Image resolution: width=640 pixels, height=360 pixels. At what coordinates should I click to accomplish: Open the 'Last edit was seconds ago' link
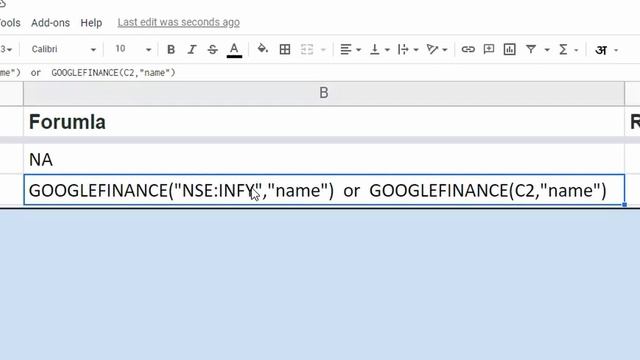click(x=179, y=22)
